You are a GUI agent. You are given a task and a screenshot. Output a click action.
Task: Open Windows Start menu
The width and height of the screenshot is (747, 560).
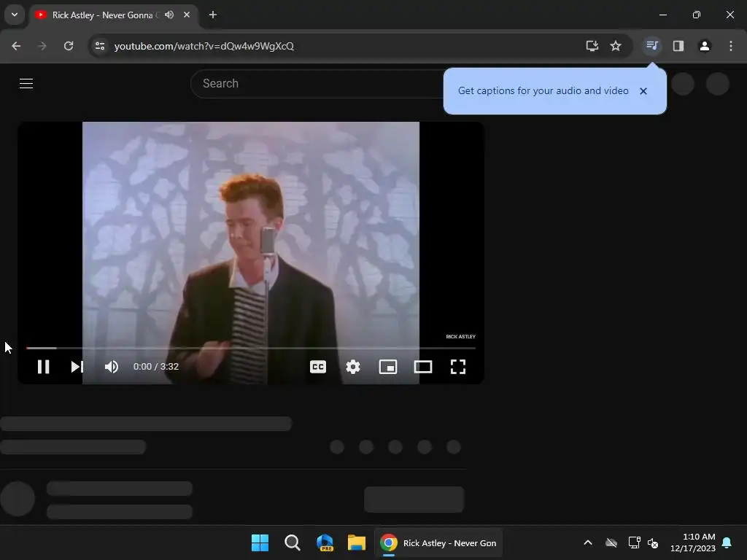coord(260,542)
